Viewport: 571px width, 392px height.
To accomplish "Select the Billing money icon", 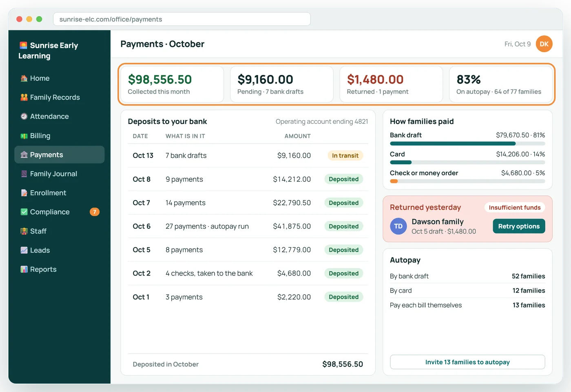I will tap(24, 136).
